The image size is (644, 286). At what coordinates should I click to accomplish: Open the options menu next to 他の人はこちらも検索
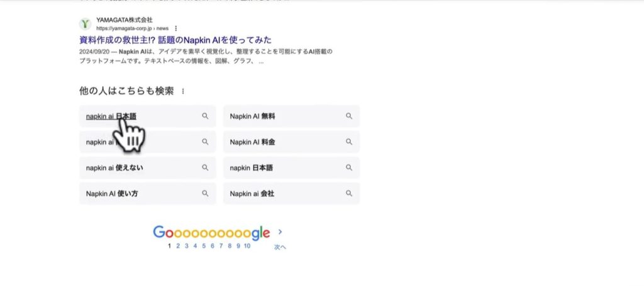point(183,92)
